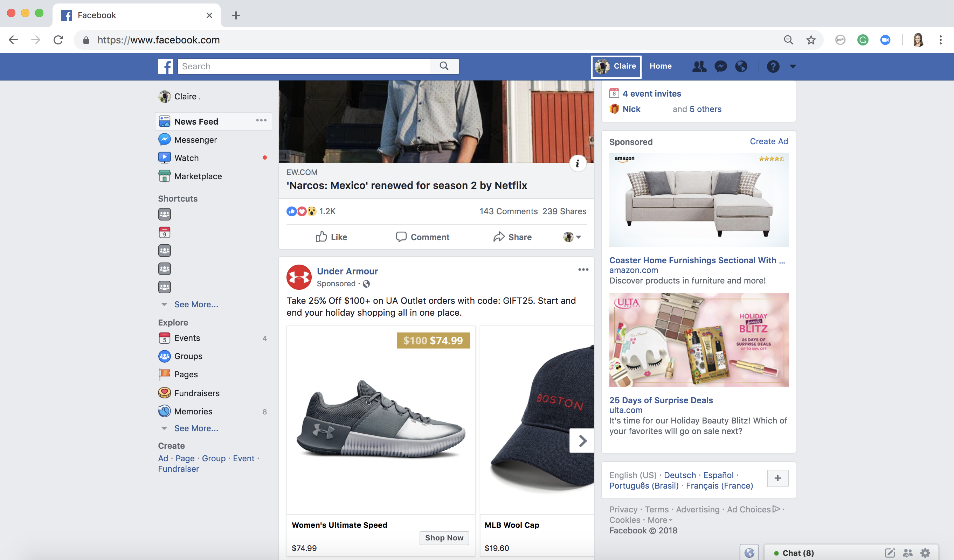The image size is (954, 560).
Task: Open the Messenger icon in blue header
Action: coord(720,66)
